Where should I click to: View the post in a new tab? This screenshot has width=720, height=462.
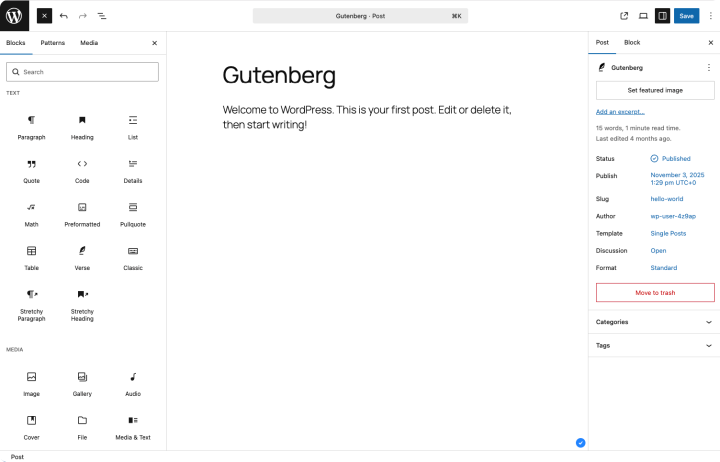(x=624, y=16)
